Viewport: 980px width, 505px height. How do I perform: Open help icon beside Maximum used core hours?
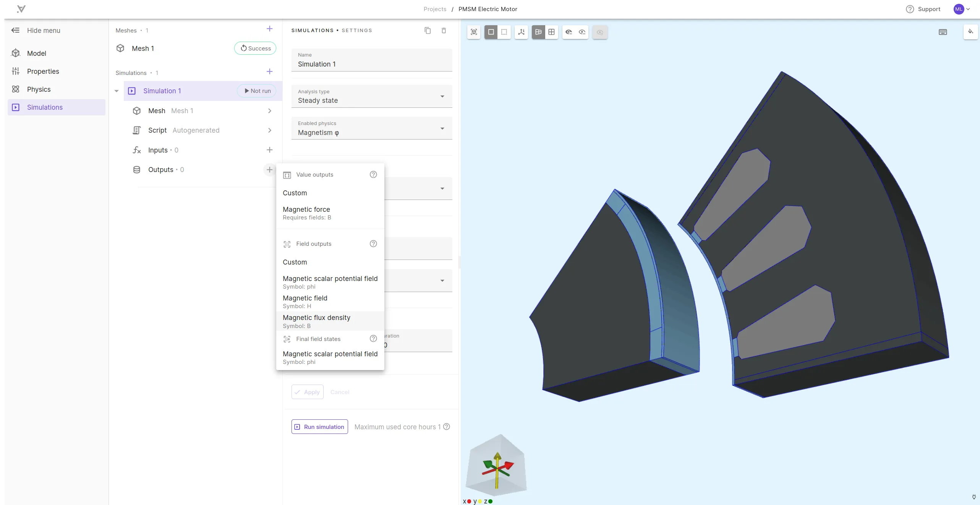(x=446, y=427)
